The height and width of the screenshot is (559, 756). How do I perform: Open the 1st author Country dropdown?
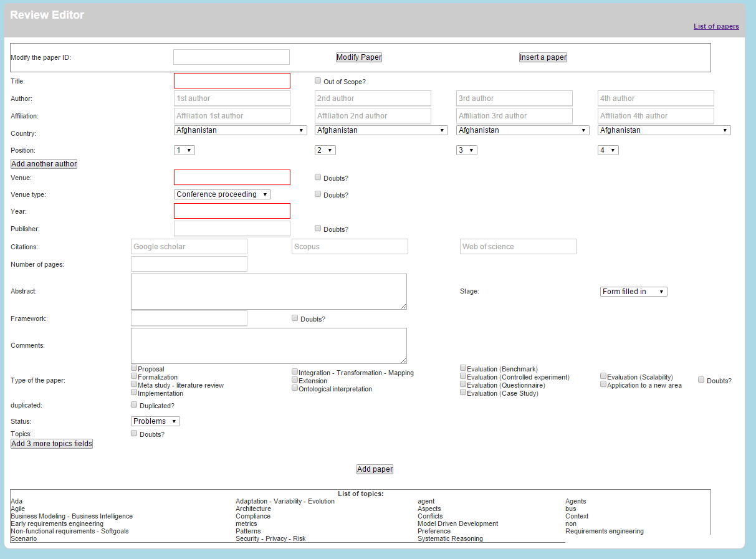click(x=241, y=130)
